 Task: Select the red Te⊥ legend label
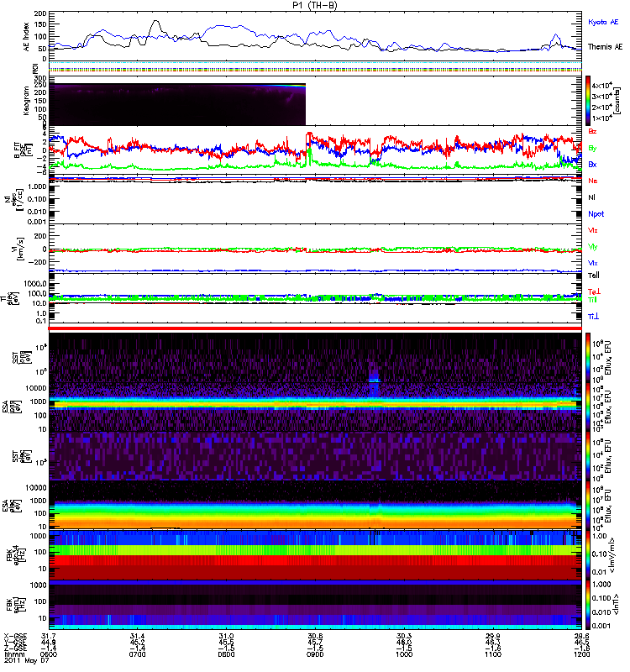pyautogui.click(x=594, y=291)
